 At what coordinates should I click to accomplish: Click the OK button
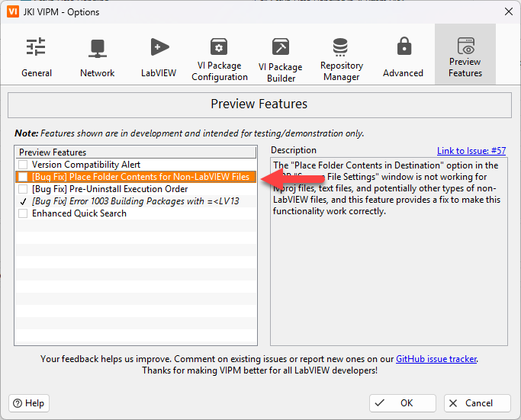(x=403, y=403)
